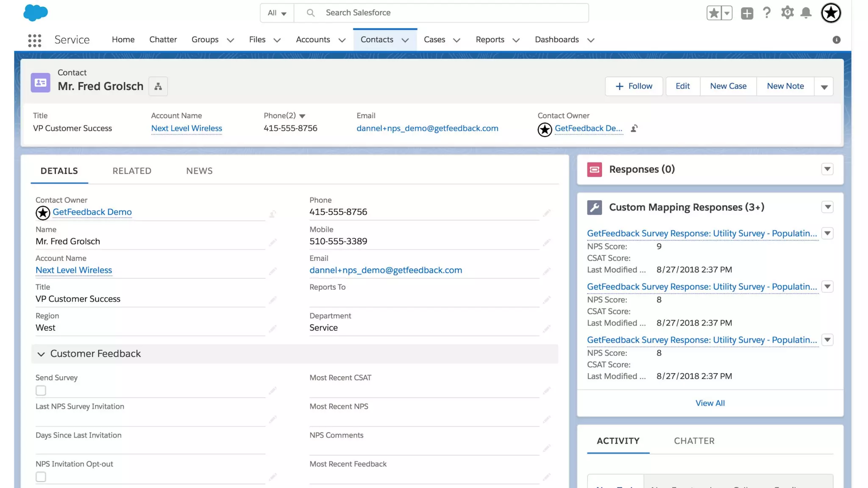Edit Email field pencil icon in details

tap(547, 271)
